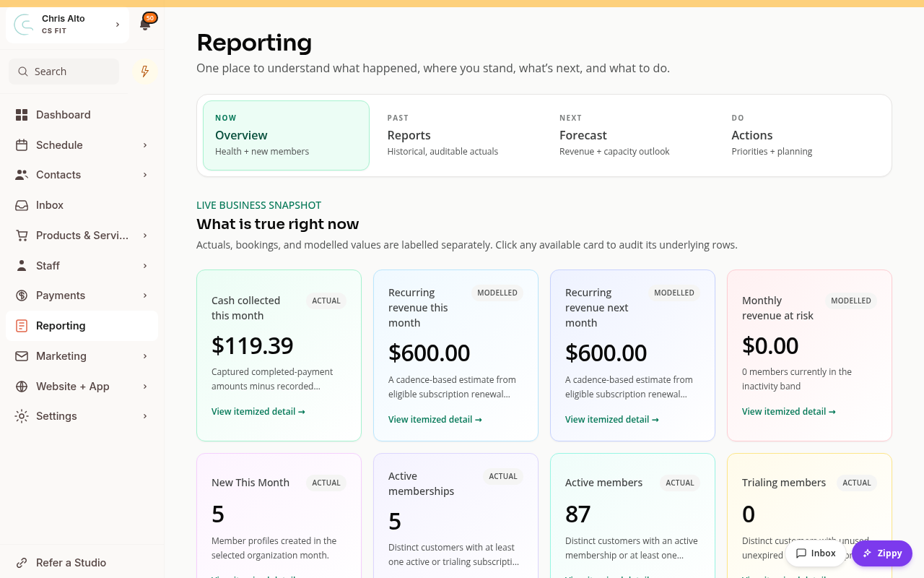Click the Trialing members card title

coord(784,483)
